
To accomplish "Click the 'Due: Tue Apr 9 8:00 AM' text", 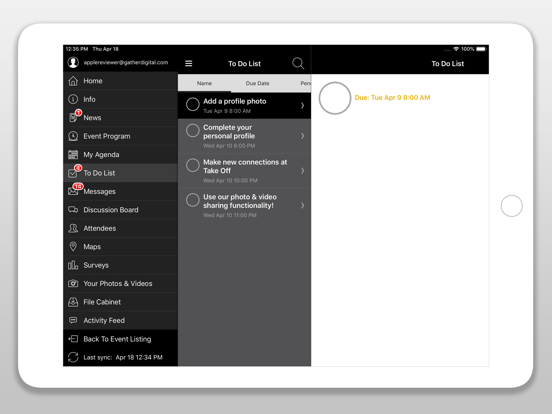I will (392, 98).
